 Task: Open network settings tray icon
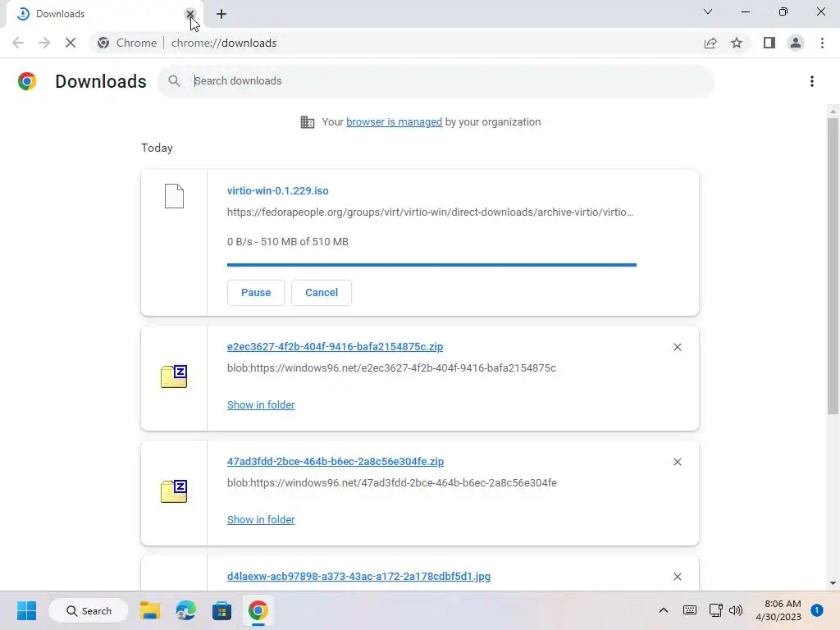pos(715,610)
